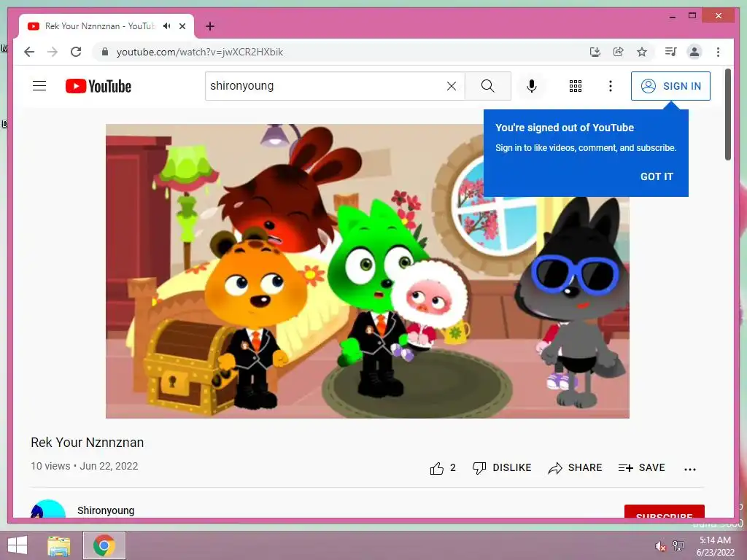Click the Chrome taskbar icon
This screenshot has width=747, height=560.
pyautogui.click(x=104, y=545)
